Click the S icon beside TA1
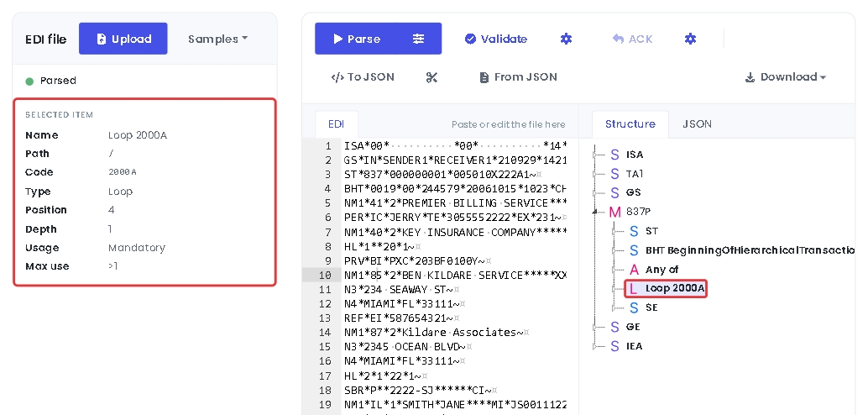The image size is (868, 415). [x=614, y=174]
